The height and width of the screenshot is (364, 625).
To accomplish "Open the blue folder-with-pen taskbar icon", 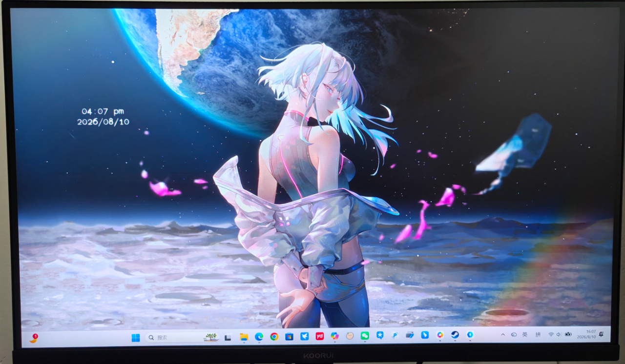I will point(410,335).
